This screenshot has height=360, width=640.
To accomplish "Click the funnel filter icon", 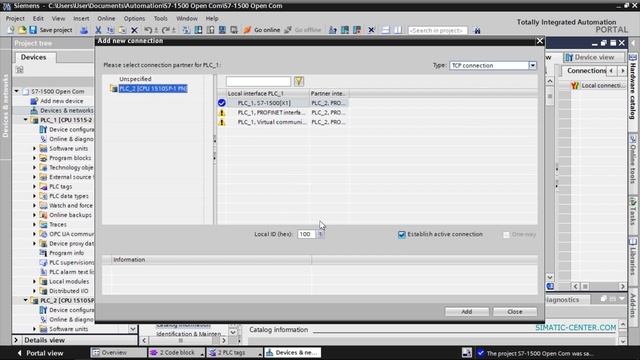I will tap(299, 81).
